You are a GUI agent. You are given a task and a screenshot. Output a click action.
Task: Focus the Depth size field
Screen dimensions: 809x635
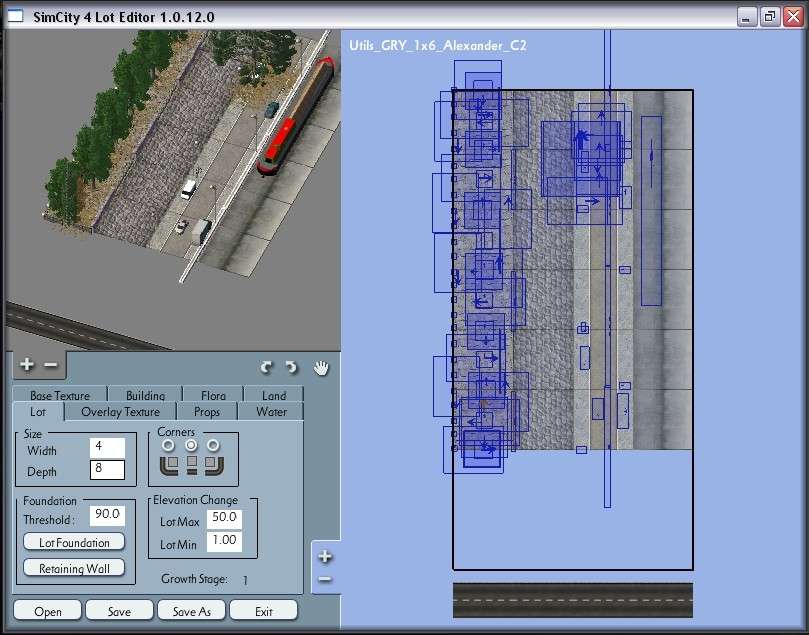(107, 469)
